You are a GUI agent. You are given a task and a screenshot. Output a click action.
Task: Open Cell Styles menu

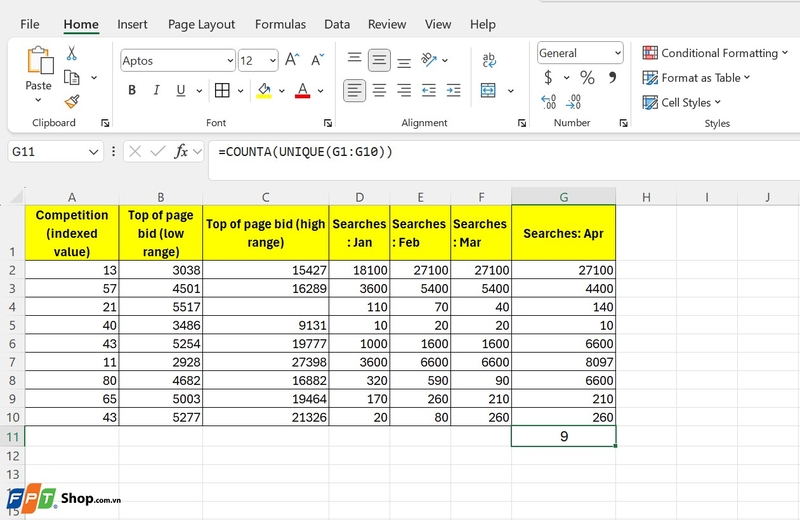tap(682, 103)
